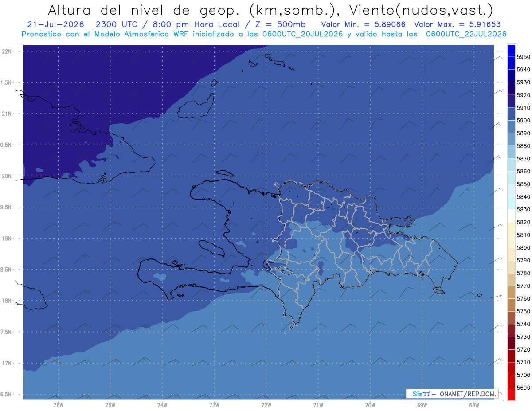Click the '5910' color bar label
The image size is (532, 411).
523,108
